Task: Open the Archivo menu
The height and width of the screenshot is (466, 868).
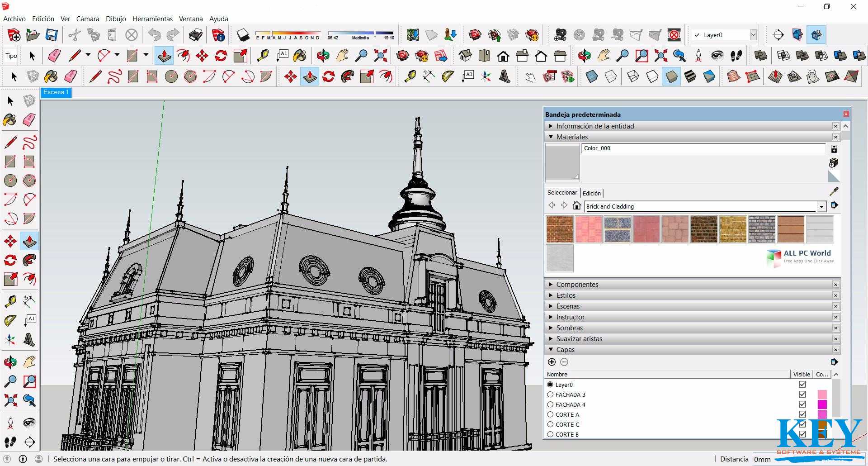Action: (14, 19)
